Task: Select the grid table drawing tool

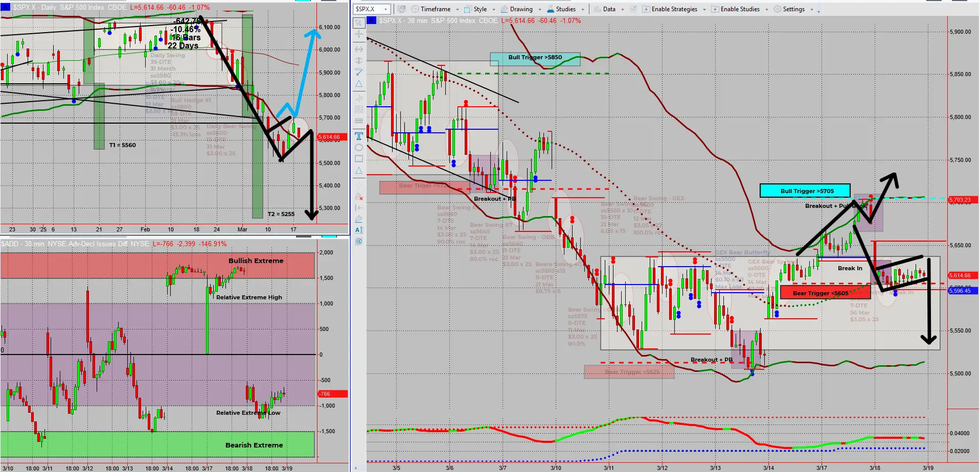Action: [x=359, y=109]
